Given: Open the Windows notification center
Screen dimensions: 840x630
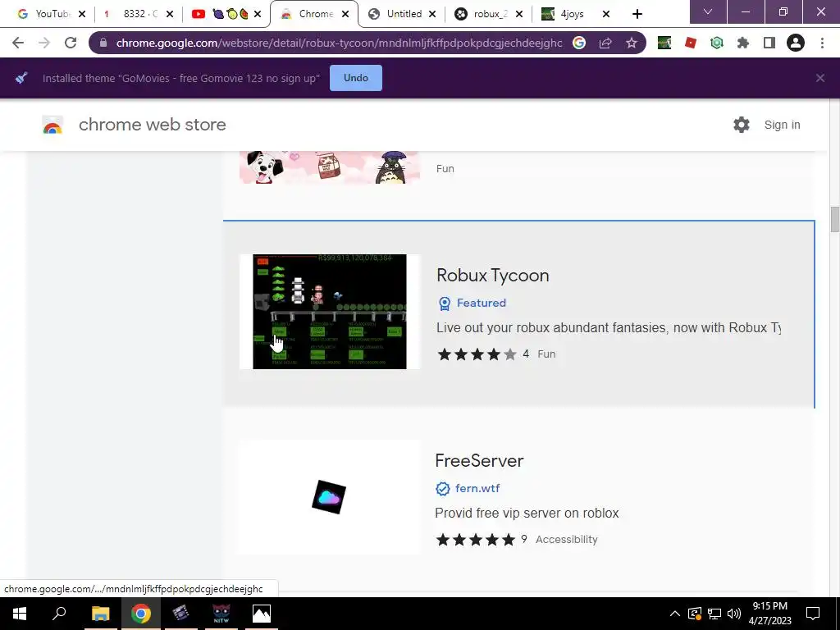Looking at the screenshot, I should point(813,614).
